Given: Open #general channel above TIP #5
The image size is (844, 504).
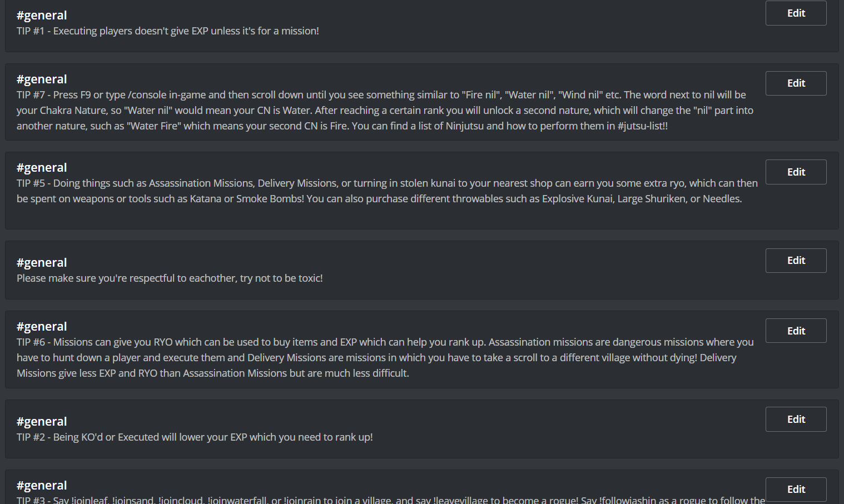Looking at the screenshot, I should (x=42, y=168).
